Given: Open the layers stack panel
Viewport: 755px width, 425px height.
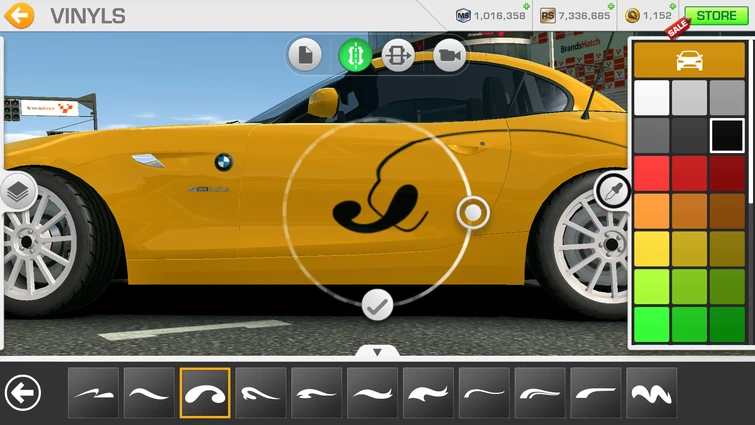Looking at the screenshot, I should [x=17, y=190].
